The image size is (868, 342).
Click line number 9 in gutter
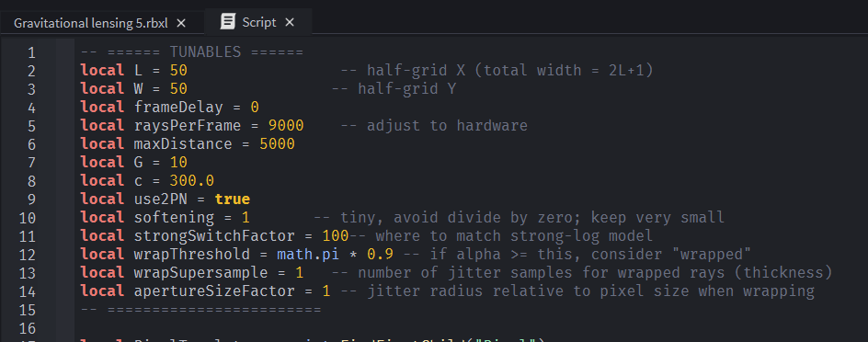click(x=31, y=199)
